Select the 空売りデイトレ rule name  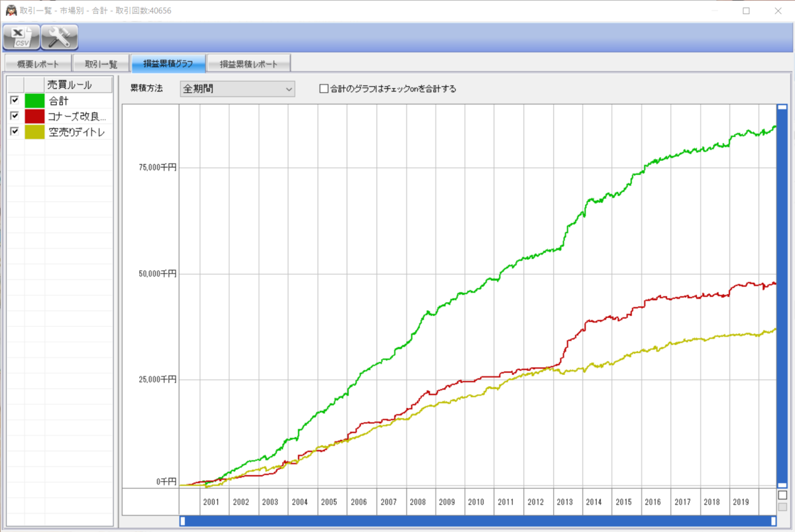[x=76, y=132]
